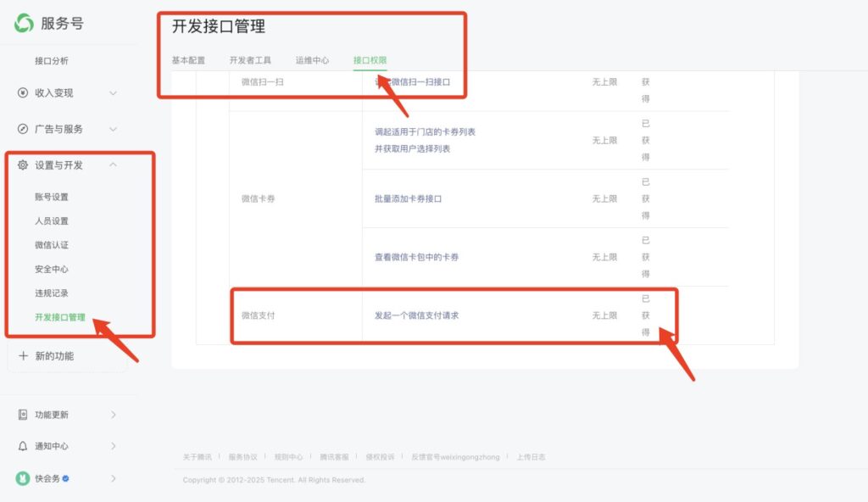This screenshot has height=502, width=868.
Task: Open 账号设置 in the sidebar
Action: (52, 197)
